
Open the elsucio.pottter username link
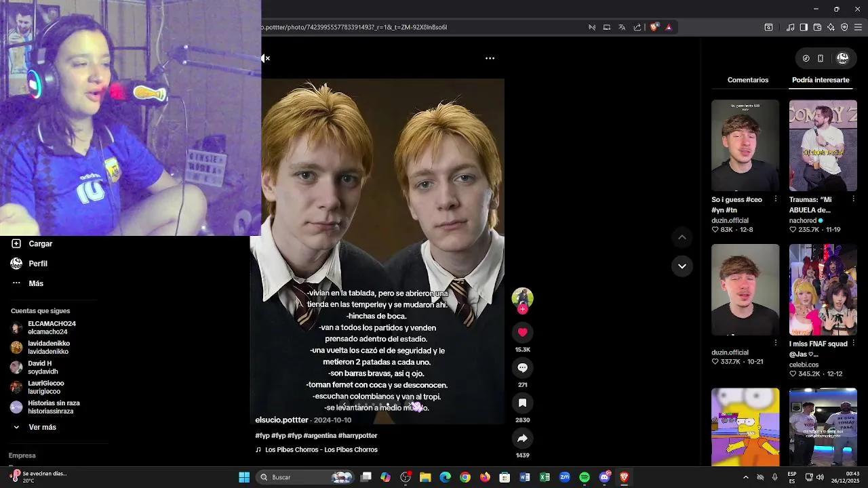coord(281,420)
